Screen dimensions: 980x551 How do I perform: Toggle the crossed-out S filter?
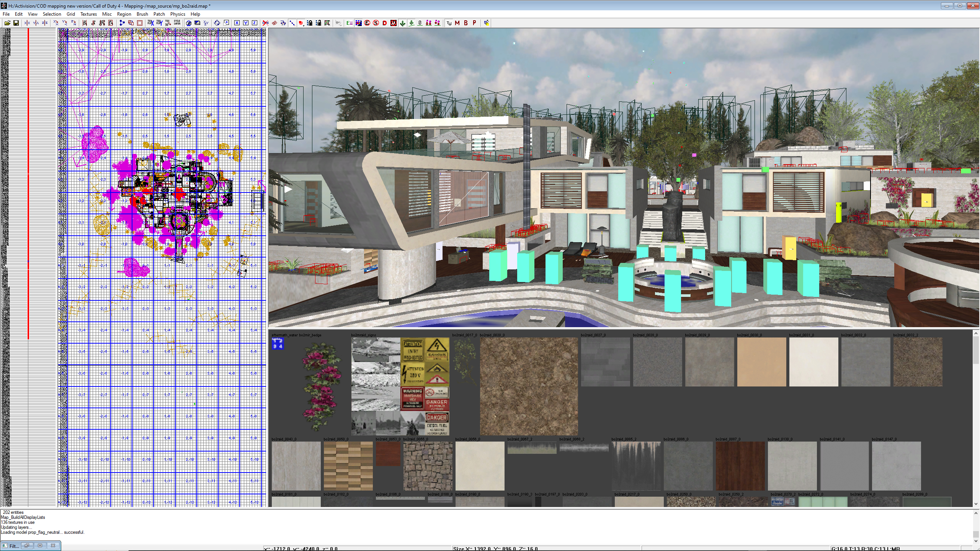click(x=376, y=23)
